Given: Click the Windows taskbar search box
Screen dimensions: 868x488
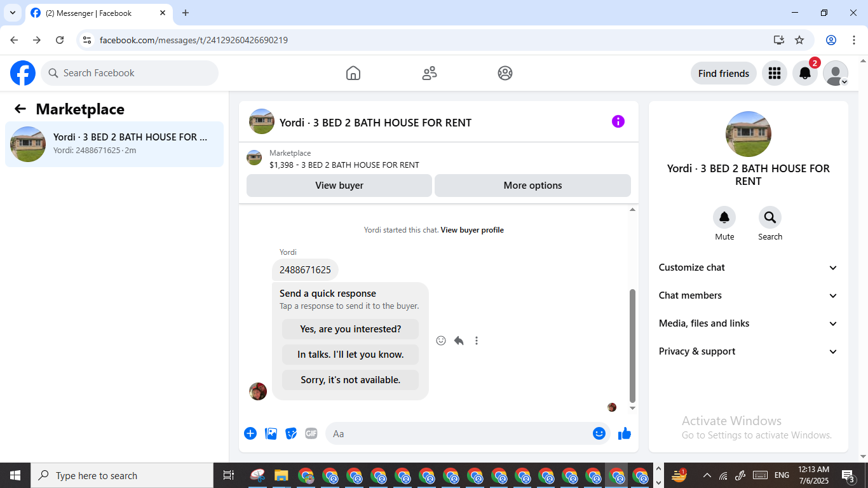Looking at the screenshot, I should [x=122, y=475].
